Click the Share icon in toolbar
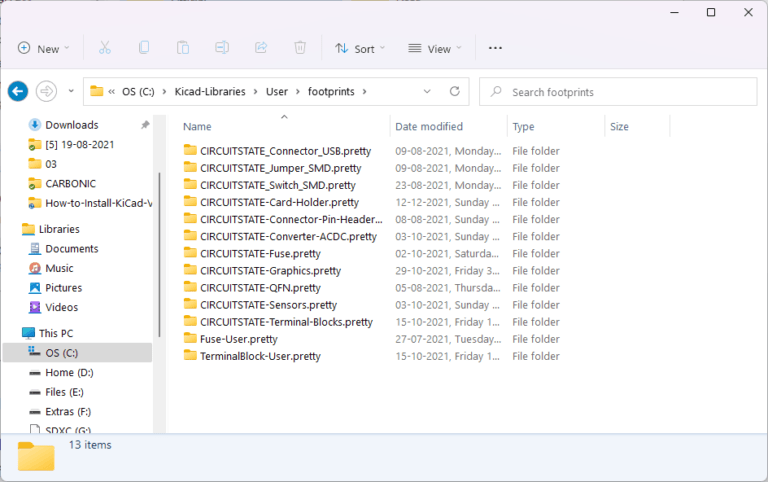The image size is (768, 482). pyautogui.click(x=261, y=48)
